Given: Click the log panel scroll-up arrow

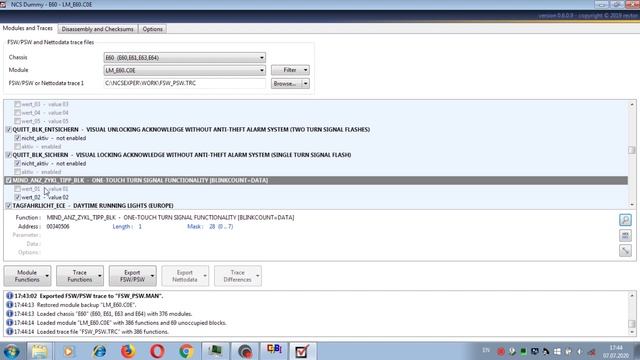Looking at the screenshot, I should pyautogui.click(x=632, y=295).
